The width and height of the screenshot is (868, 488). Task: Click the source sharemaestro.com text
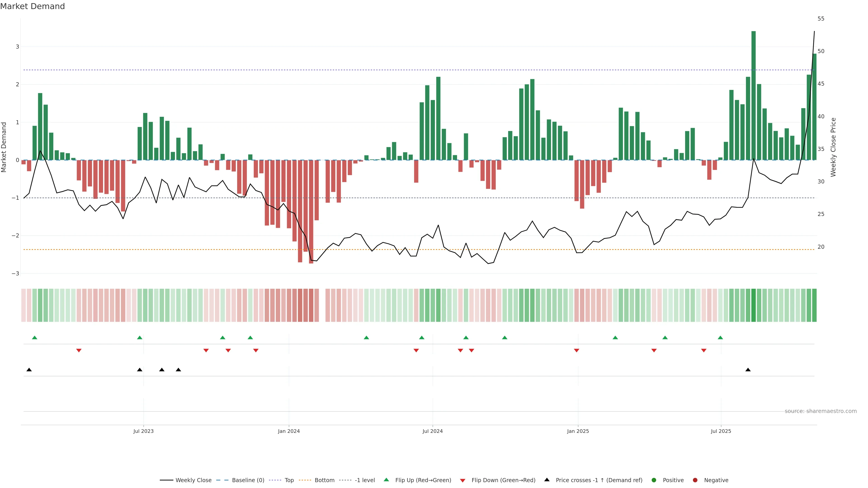pos(820,411)
